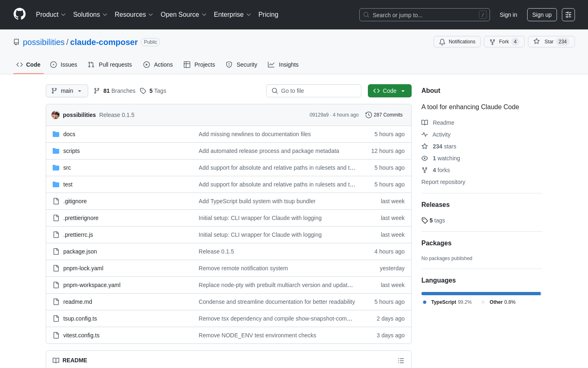
Task: Click the package.json file icon
Action: (56, 251)
